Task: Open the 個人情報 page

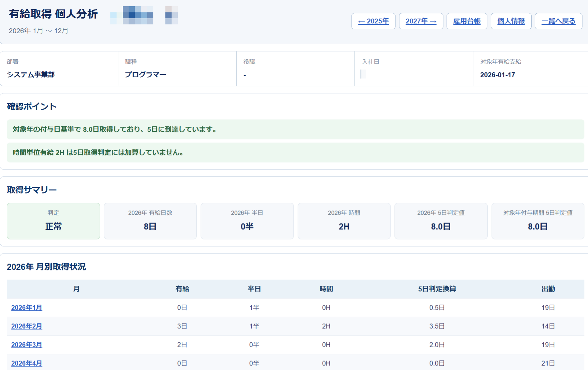Action: point(511,21)
